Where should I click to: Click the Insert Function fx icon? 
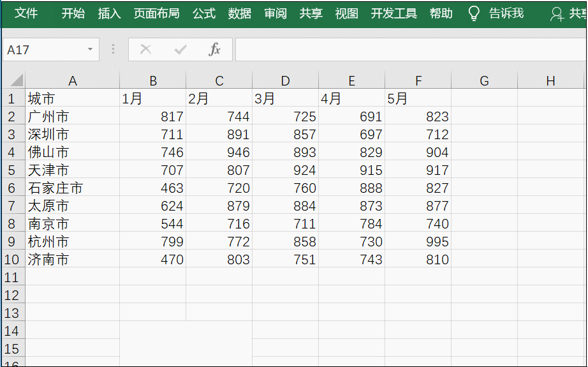coord(214,49)
